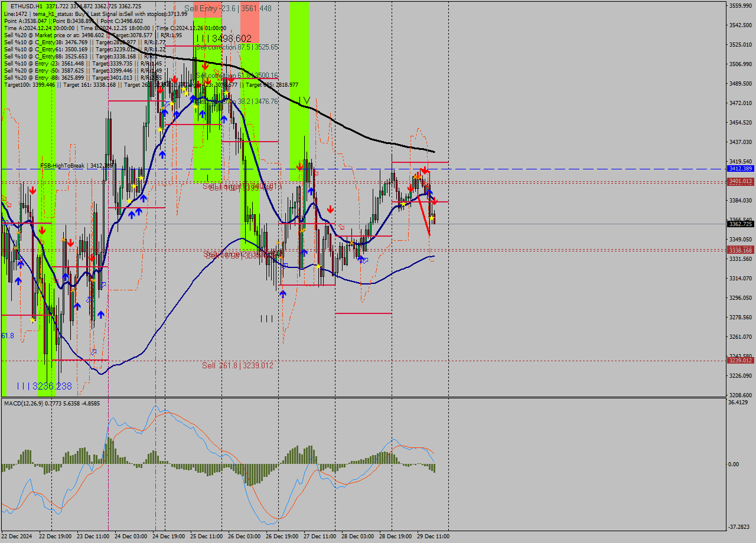Click the red 3239.012 price tag on axis

point(740,360)
